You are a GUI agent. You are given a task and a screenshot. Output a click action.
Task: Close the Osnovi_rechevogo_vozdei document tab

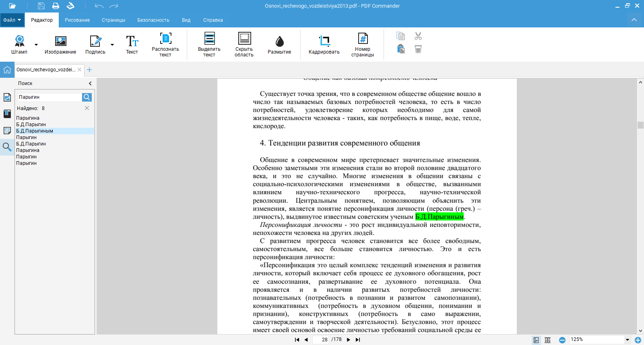tap(80, 70)
